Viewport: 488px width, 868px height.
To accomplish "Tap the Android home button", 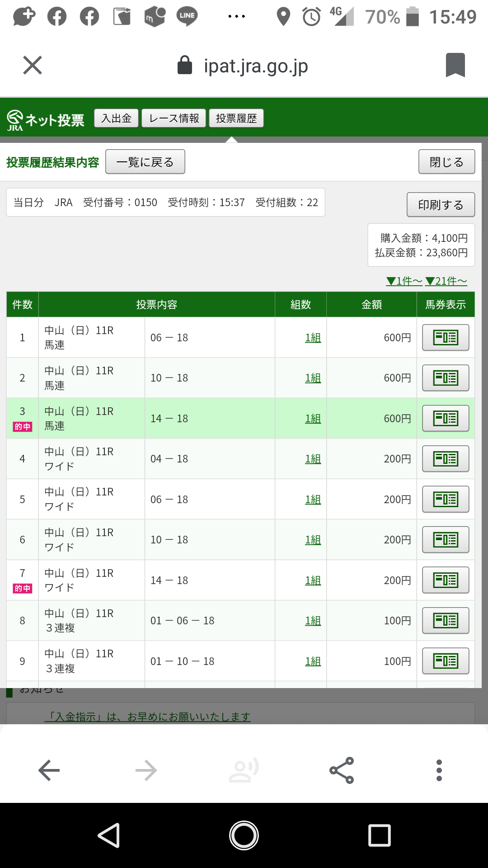I will [244, 835].
